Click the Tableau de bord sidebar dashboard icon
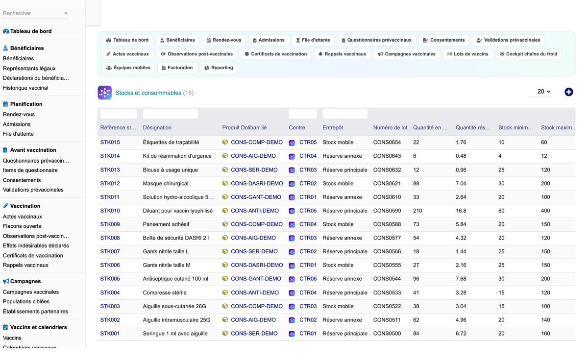This screenshot has height=364, width=588. [x=6, y=31]
